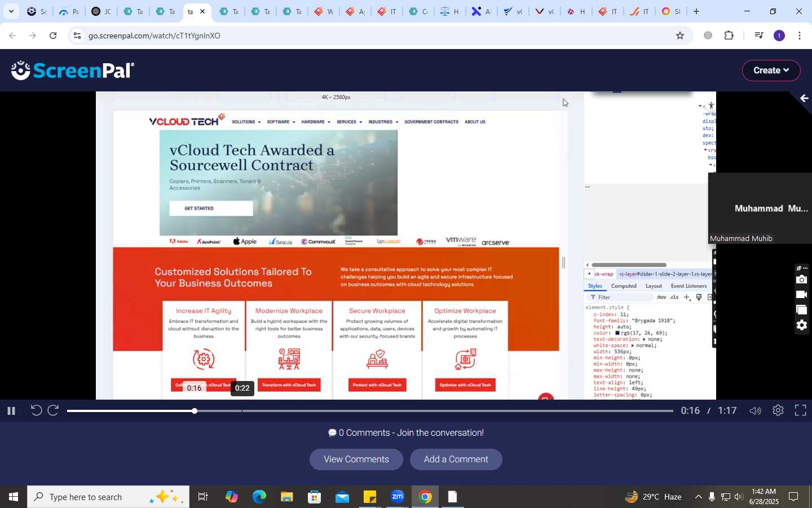Screen dimensions: 812x508
Task: Switch to the 'A' tab with blue X icon
Action: coord(482,11)
